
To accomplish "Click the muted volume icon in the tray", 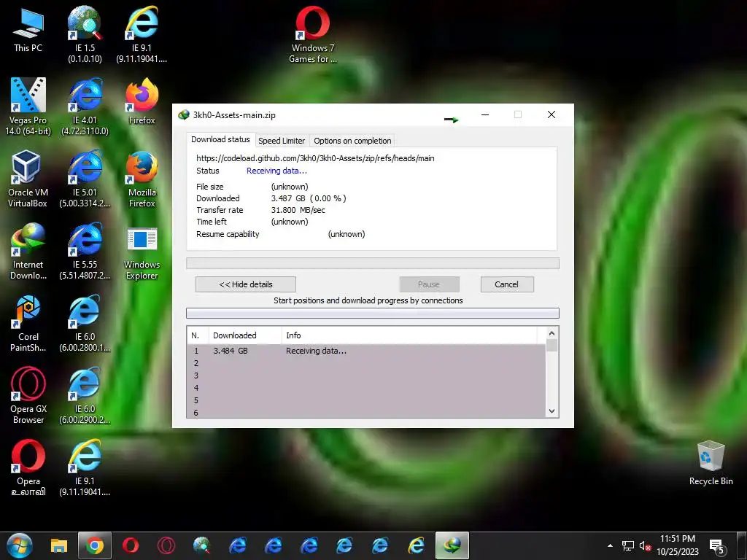I will tap(645, 546).
